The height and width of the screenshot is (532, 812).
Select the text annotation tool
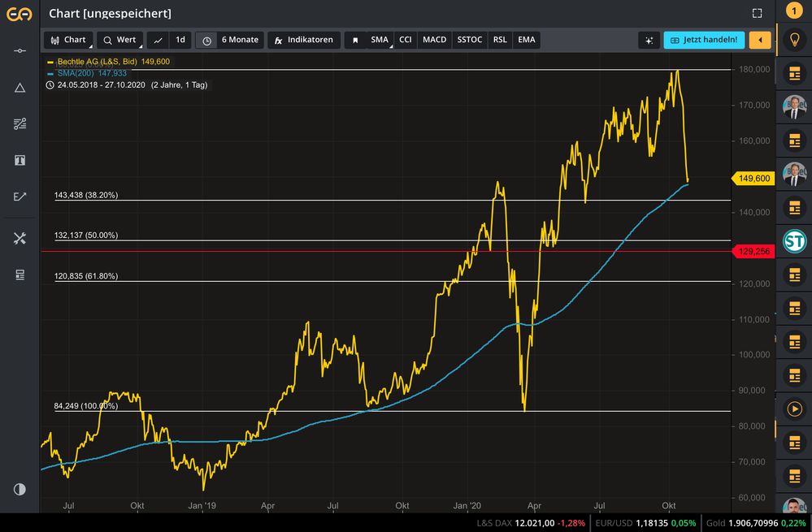pyautogui.click(x=20, y=160)
